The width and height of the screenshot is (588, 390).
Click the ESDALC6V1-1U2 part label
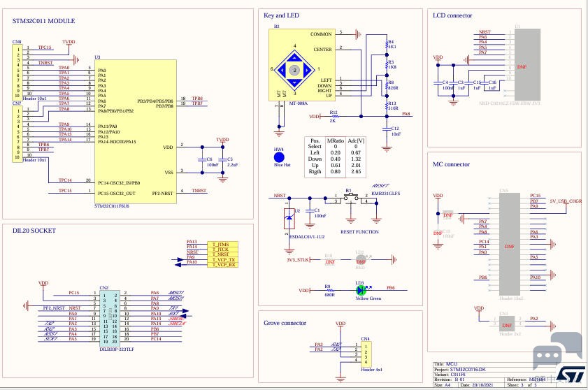(307, 237)
